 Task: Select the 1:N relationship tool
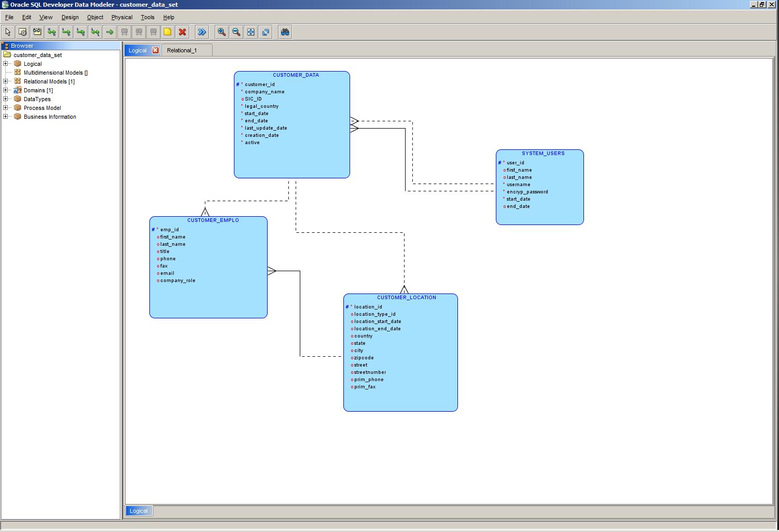point(66,32)
